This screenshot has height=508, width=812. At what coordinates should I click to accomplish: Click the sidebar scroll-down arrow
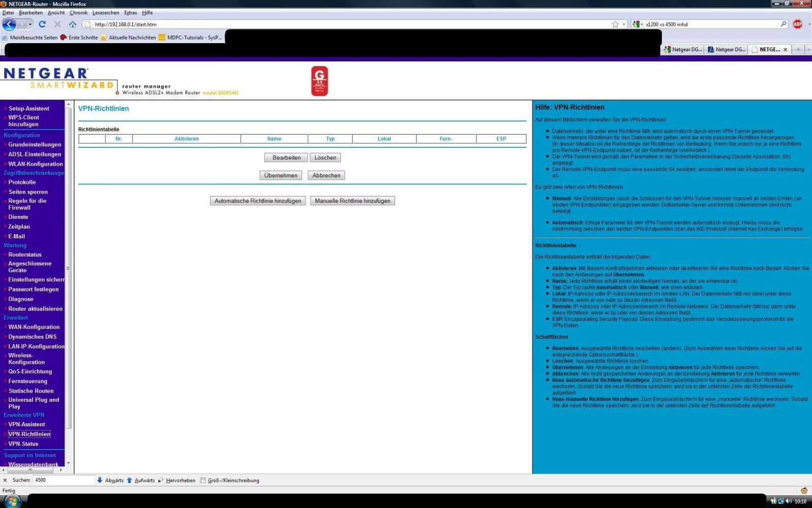point(69,463)
